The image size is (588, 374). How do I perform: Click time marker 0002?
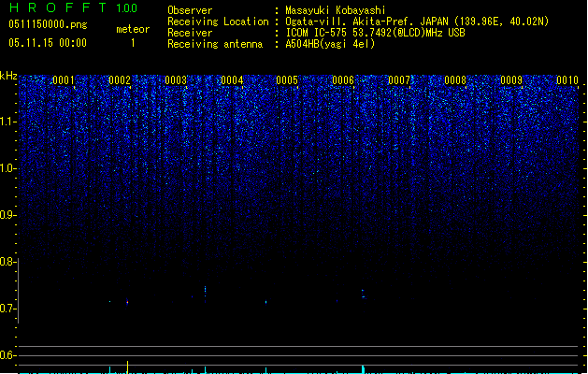click(x=120, y=80)
